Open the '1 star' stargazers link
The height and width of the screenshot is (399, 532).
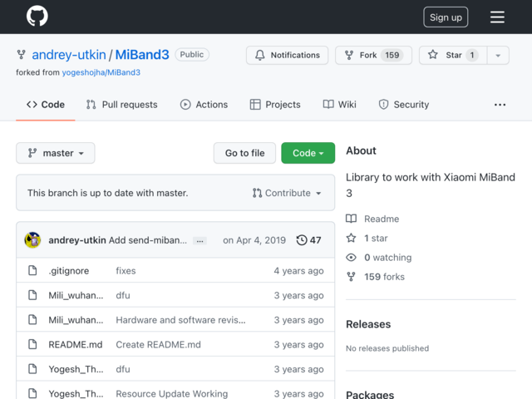pos(376,239)
